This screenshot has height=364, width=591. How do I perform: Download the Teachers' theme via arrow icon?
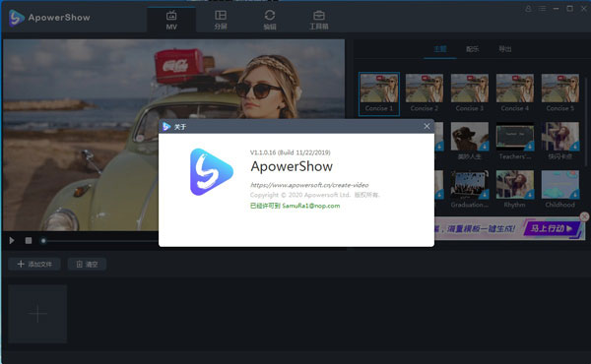530,146
